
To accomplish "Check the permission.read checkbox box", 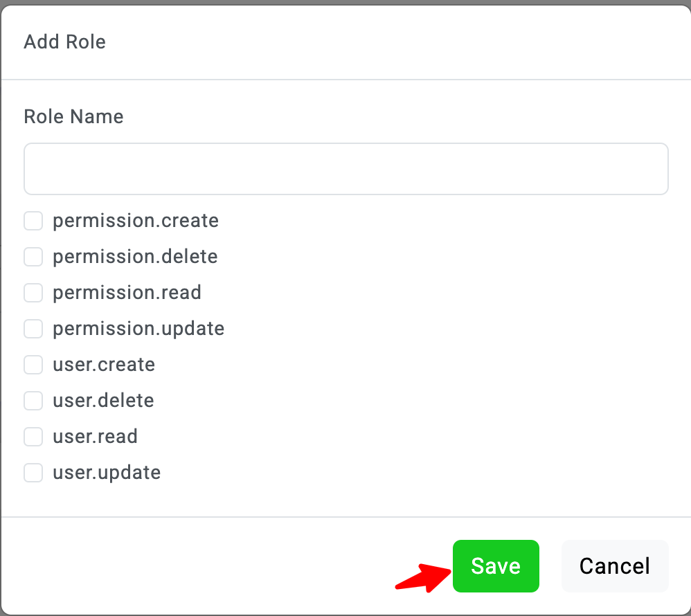I will pyautogui.click(x=33, y=293).
